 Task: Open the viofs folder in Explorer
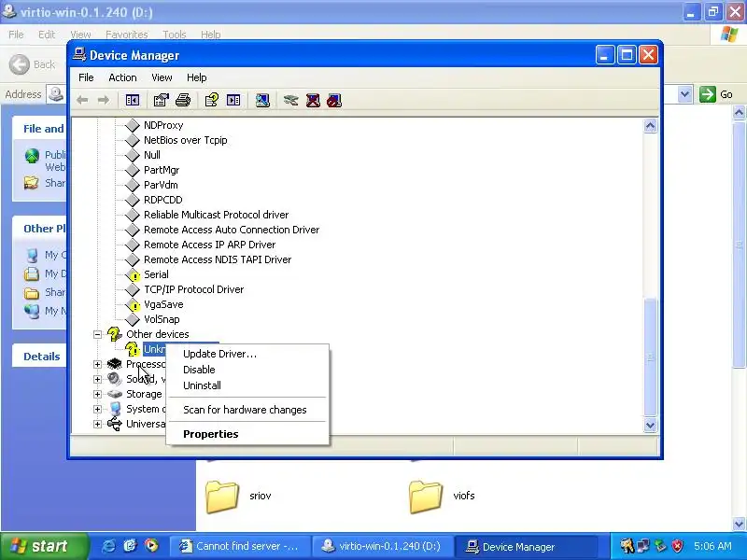[443, 497]
